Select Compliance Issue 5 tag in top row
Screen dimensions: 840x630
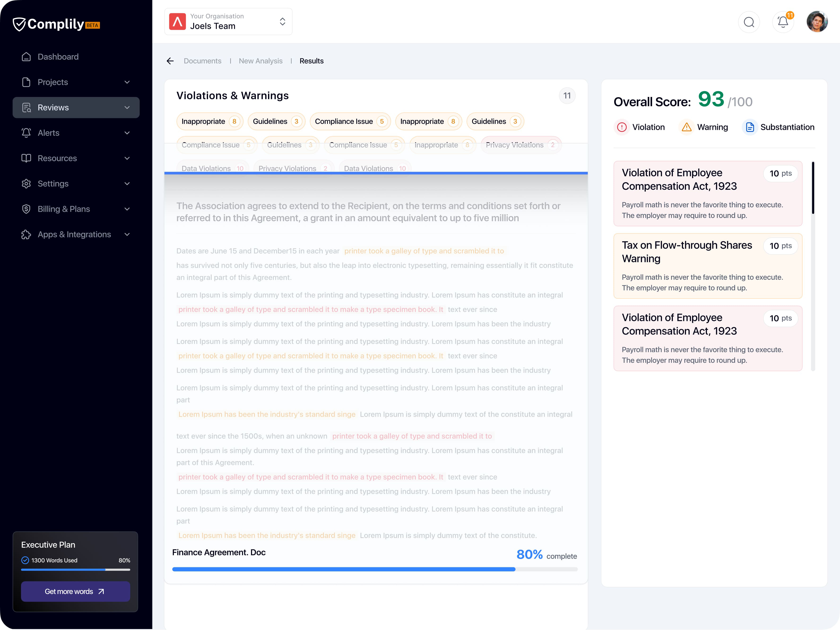click(x=350, y=122)
